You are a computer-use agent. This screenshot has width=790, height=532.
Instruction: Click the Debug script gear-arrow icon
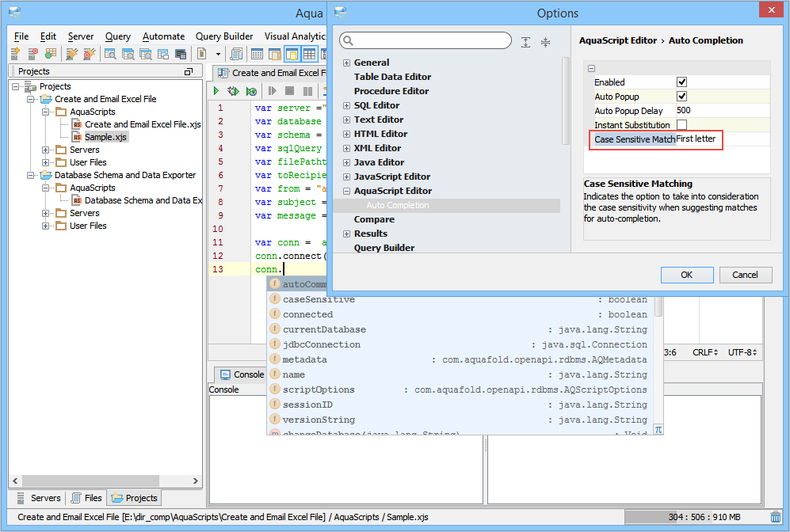click(233, 91)
